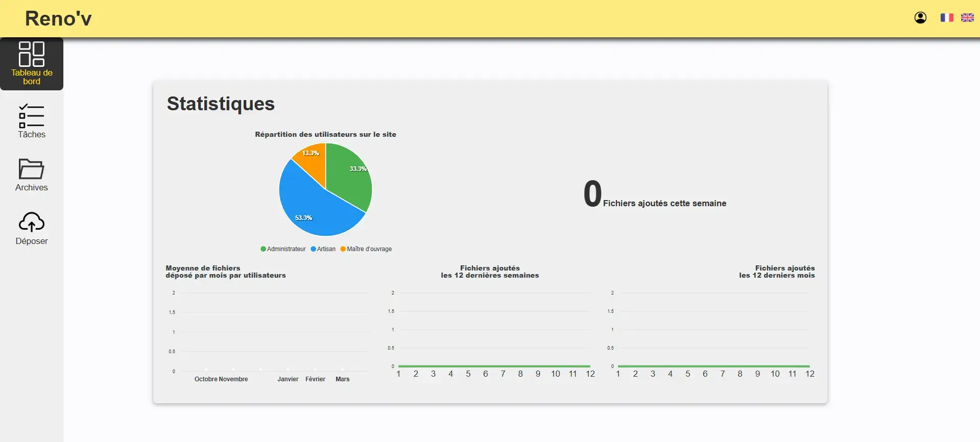
Task: Toggle Administrateur legend entry in pie chart
Action: (283, 249)
